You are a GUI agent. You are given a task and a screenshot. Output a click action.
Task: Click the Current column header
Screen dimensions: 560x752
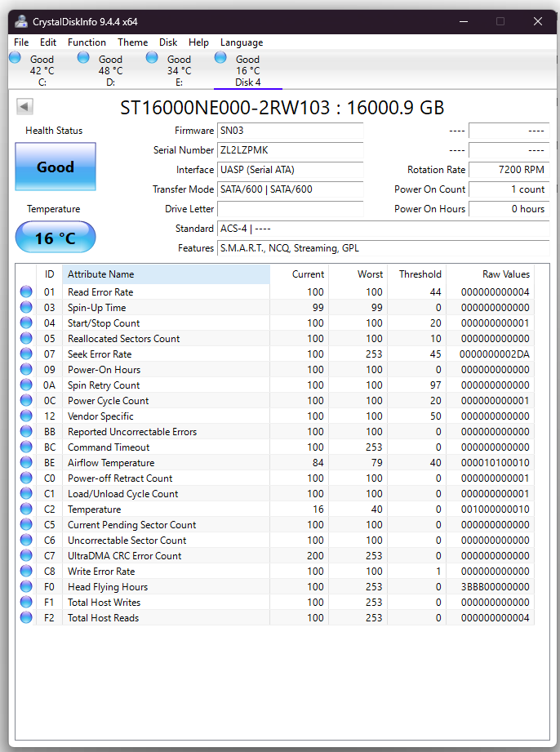pos(299,274)
